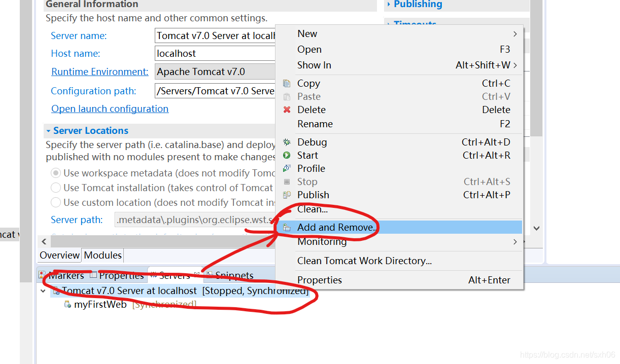This screenshot has height=364, width=620.
Task: Click the Server path field
Action: click(195, 220)
